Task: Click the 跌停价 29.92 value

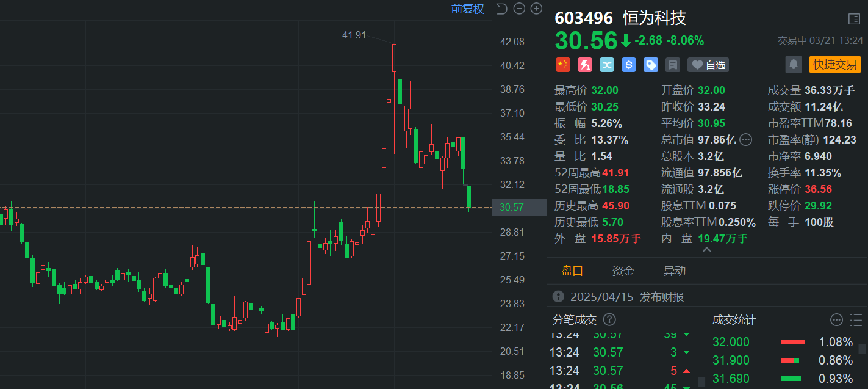Action: [818, 206]
